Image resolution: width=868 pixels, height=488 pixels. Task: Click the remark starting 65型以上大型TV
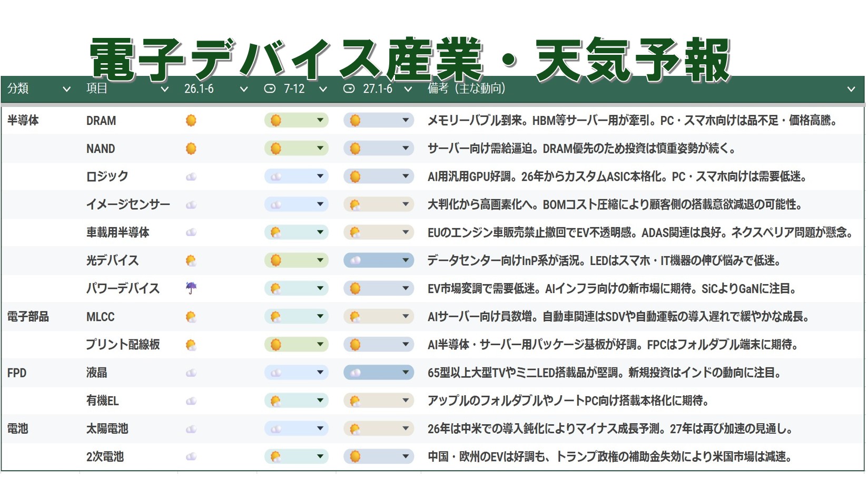pos(605,373)
